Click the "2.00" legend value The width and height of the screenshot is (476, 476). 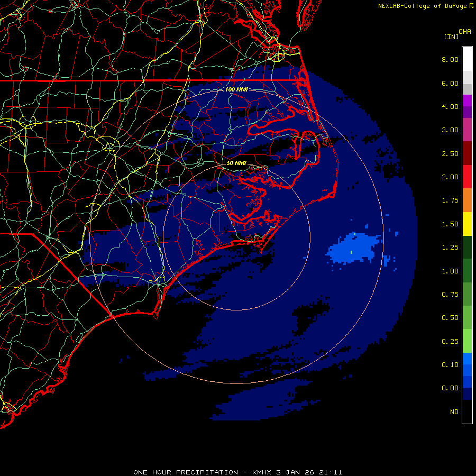[x=450, y=177]
